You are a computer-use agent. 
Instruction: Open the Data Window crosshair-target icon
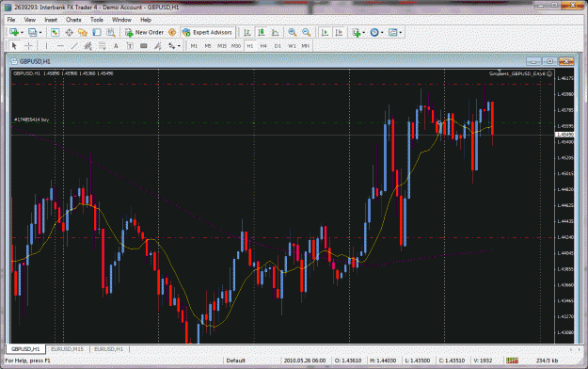coord(69,33)
